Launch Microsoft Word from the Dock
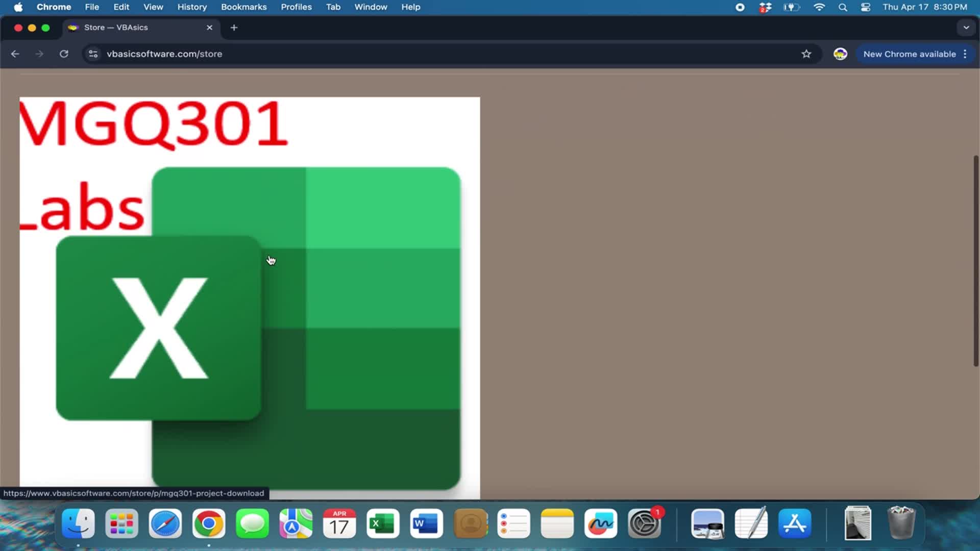The image size is (980, 551). point(426,524)
